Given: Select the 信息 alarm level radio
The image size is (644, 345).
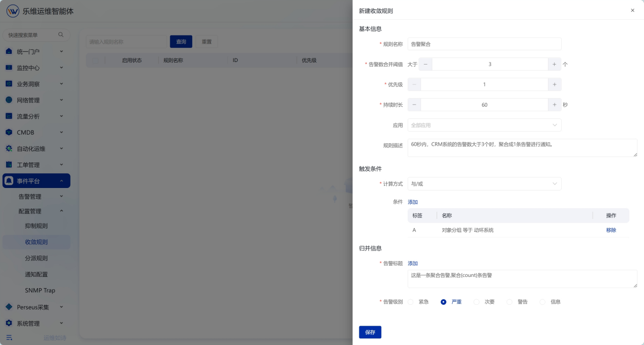Looking at the screenshot, I should (542, 302).
